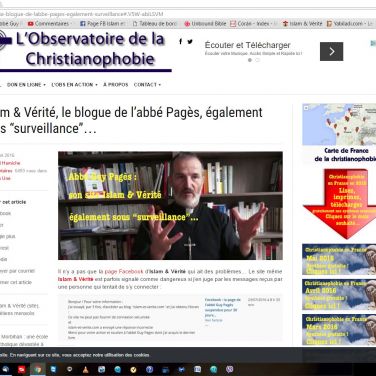The width and height of the screenshot is (376, 376).
Task: Open the Mai 2016 christianophobie banner
Action: click(339, 259)
